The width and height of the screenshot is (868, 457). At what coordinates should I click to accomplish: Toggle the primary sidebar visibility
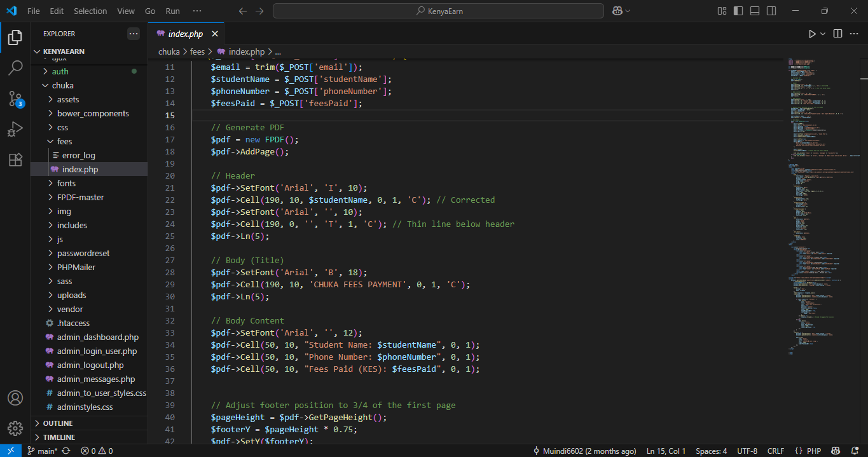point(738,11)
